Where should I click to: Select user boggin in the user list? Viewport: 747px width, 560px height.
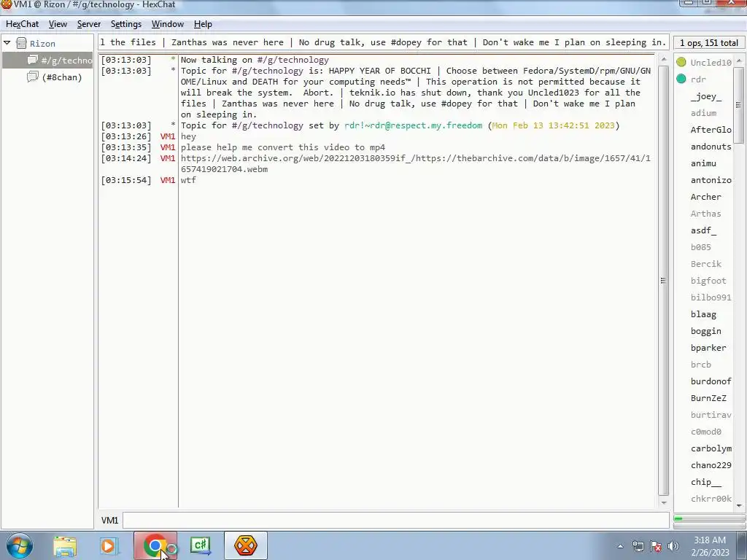pyautogui.click(x=706, y=331)
